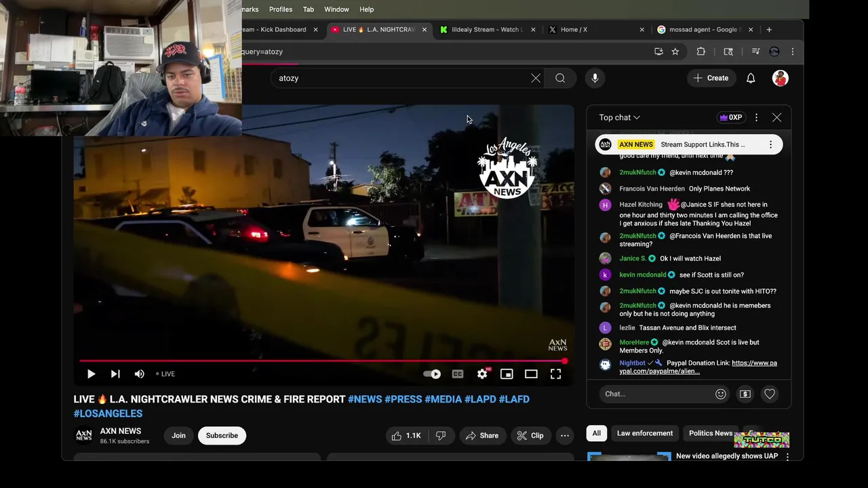Open miniplayer mode
Viewport: 868px width, 488px height.
(x=507, y=374)
